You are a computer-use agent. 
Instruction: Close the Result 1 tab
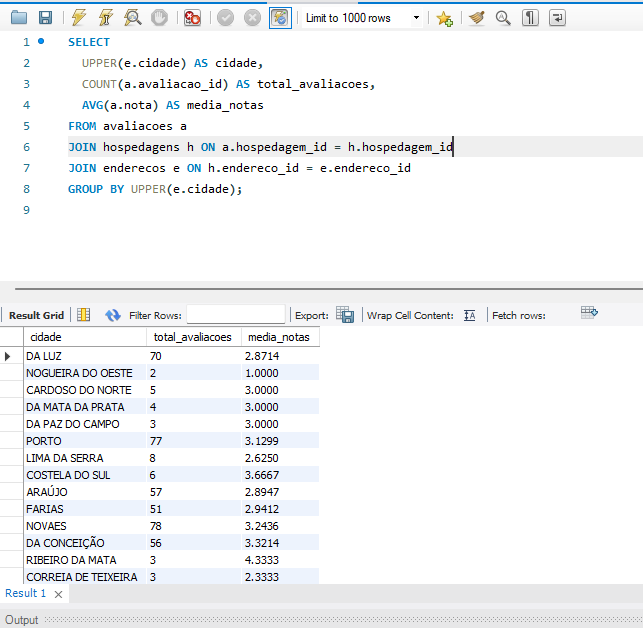(x=58, y=595)
